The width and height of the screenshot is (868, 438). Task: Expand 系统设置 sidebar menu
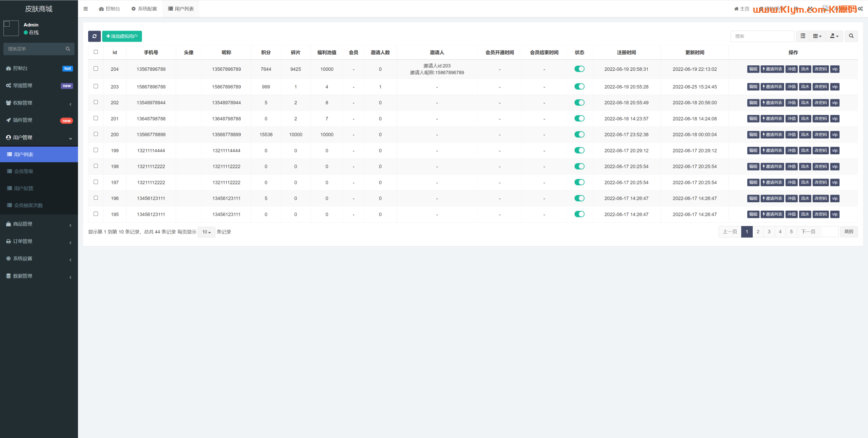[x=39, y=259]
